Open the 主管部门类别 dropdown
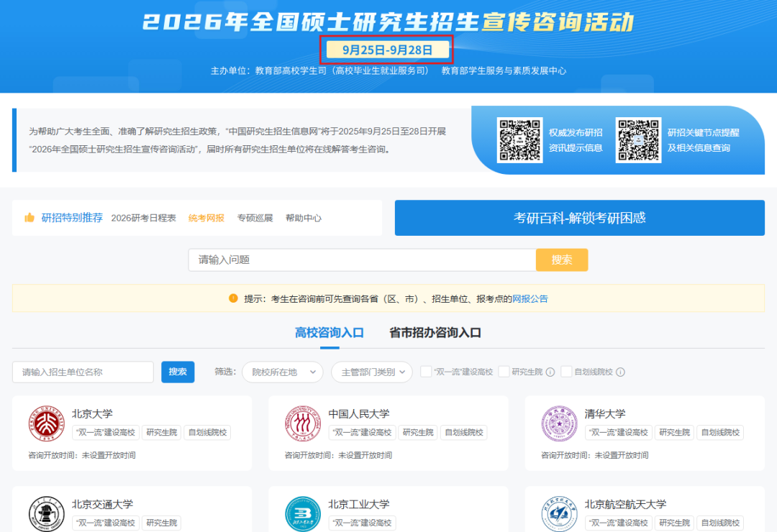 (x=372, y=372)
